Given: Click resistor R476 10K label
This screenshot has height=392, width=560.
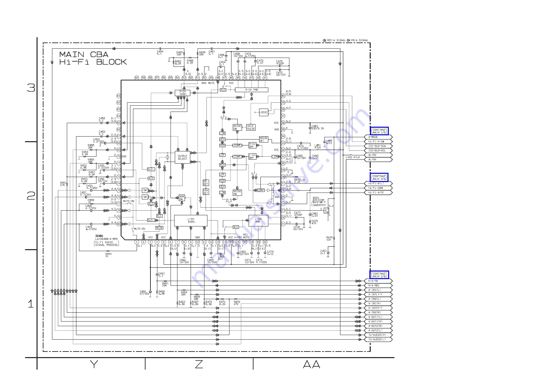Looking at the screenshot, I should (329, 239).
